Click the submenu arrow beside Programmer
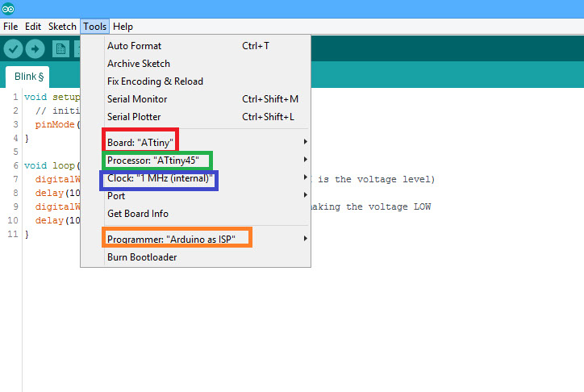This screenshot has height=392, width=584. point(306,238)
